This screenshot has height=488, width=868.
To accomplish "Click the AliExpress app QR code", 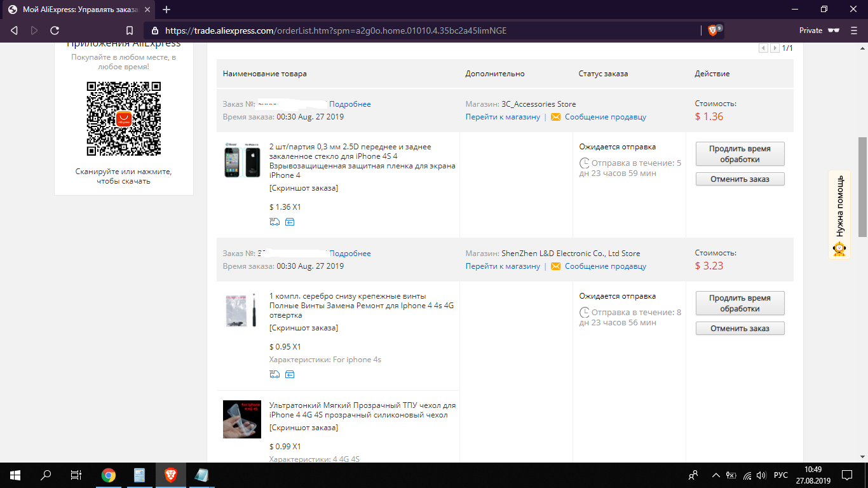I will tap(124, 118).
